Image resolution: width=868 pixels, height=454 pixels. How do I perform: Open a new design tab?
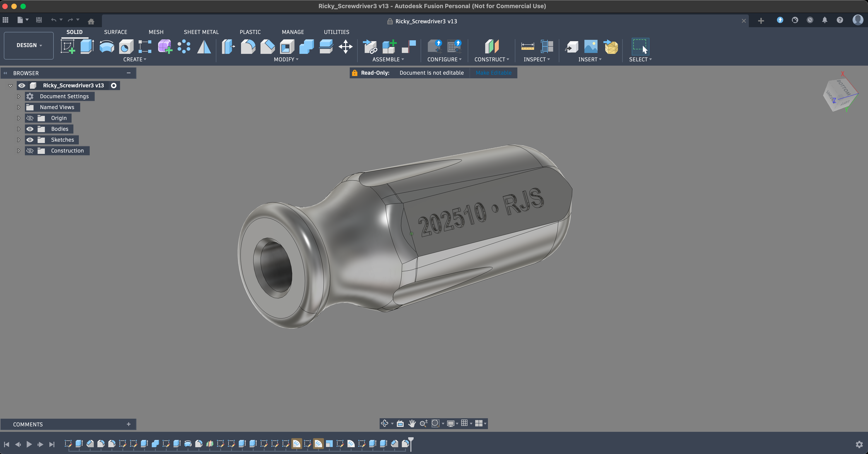761,21
